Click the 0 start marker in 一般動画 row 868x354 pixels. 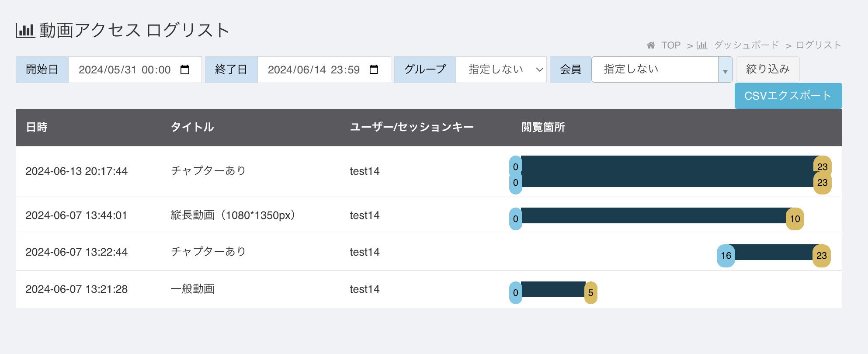pyautogui.click(x=516, y=293)
